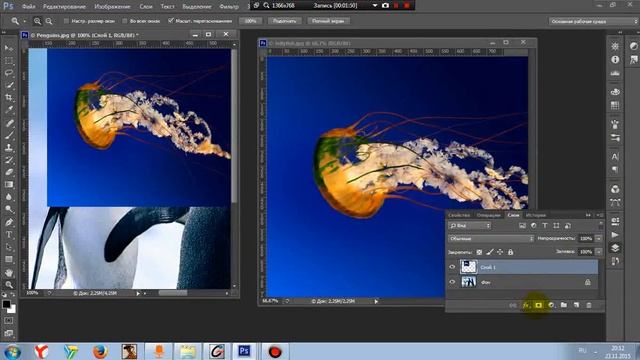Toggle Quick Mask mode in the toolbox
Screen dimensions: 640x360
(9, 321)
